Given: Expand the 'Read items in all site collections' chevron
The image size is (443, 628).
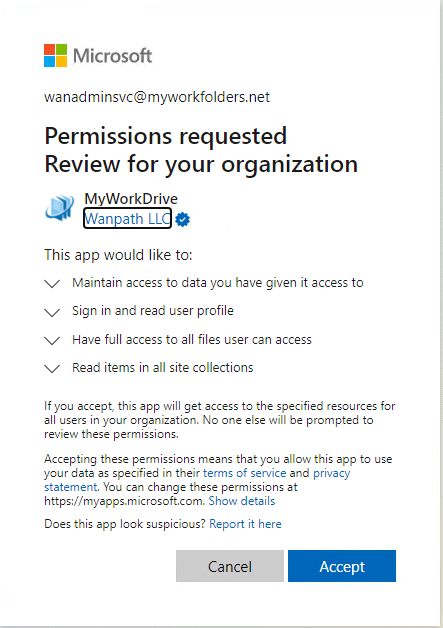Looking at the screenshot, I should pos(52,368).
